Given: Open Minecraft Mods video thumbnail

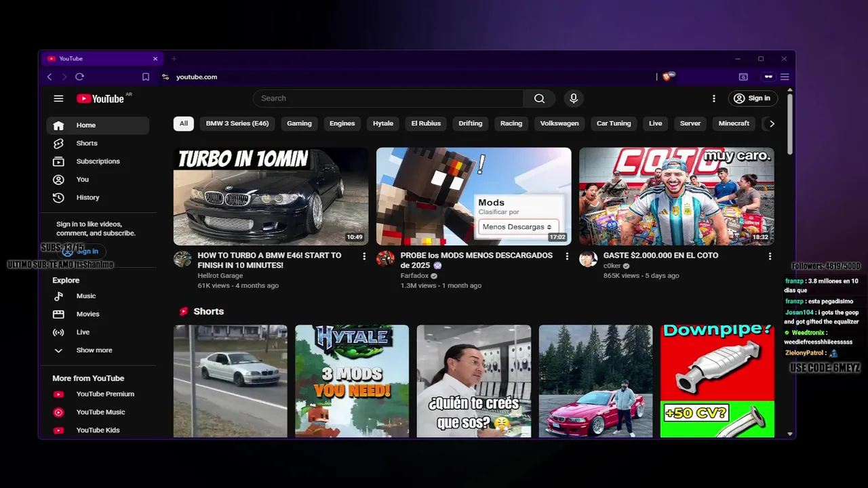Looking at the screenshot, I should [473, 196].
